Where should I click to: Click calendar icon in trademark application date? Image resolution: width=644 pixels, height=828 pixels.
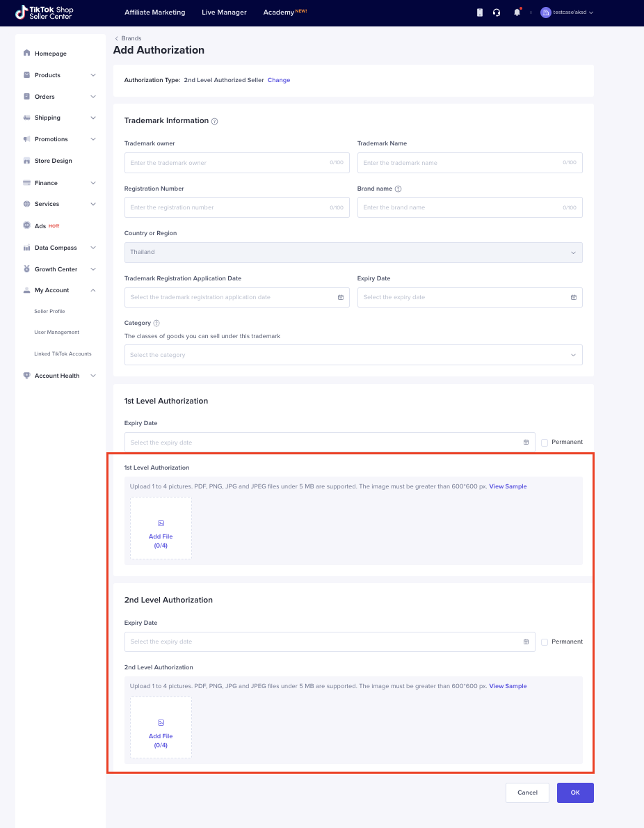(x=341, y=297)
